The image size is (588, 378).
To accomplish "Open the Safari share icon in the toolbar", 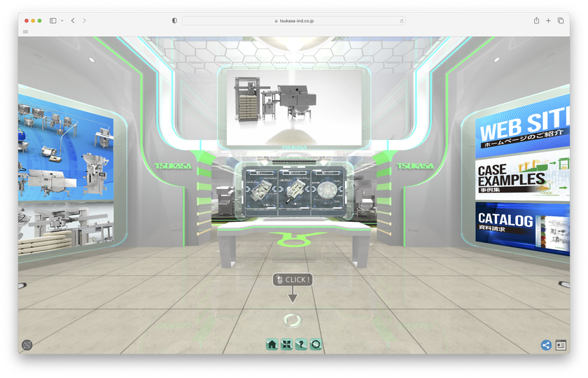I will (x=536, y=20).
